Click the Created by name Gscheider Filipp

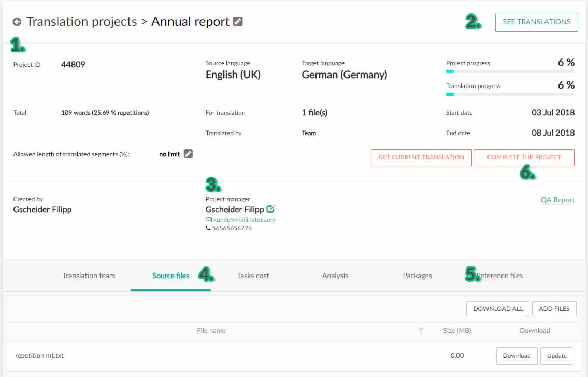(42, 210)
